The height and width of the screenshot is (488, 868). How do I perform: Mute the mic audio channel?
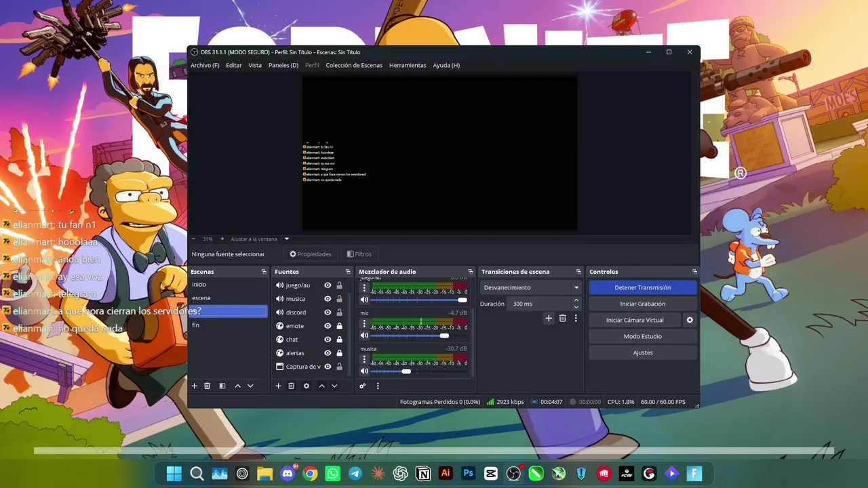pyautogui.click(x=364, y=335)
